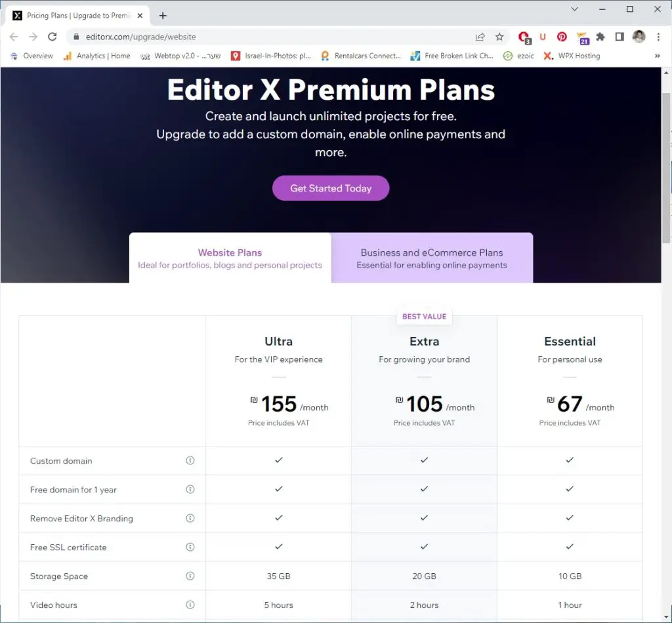The height and width of the screenshot is (623, 672).
Task: Close the Pricing Plans browser tab
Action: pos(140,16)
